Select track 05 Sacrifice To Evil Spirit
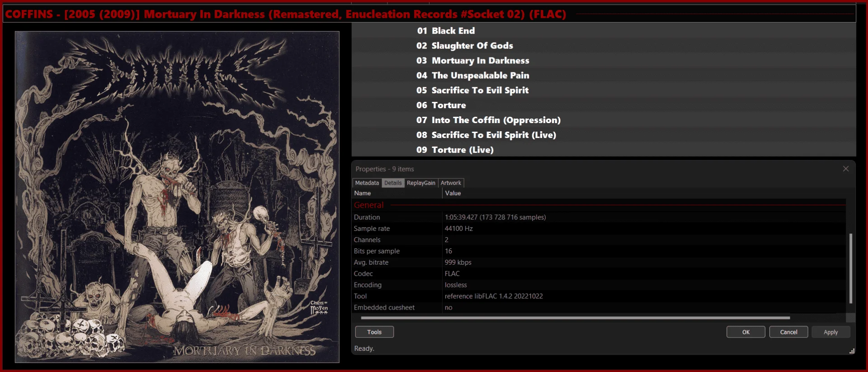This screenshot has width=868, height=372. 604,91
